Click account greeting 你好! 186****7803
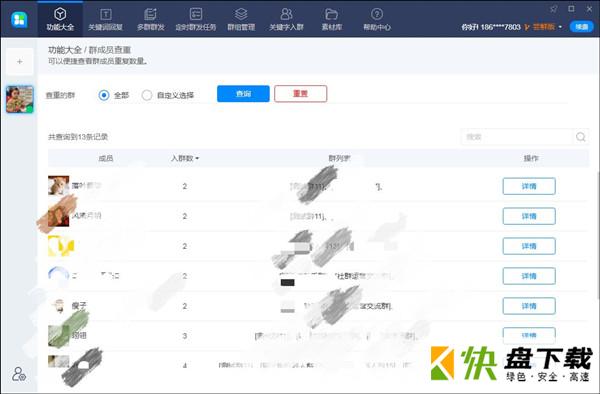600x394 pixels. (491, 27)
